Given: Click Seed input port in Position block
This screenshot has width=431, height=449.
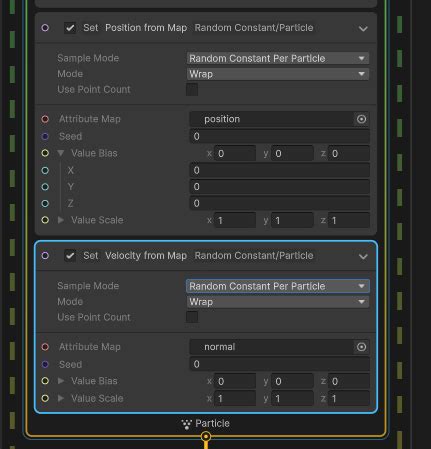Looking at the screenshot, I should click(x=45, y=136).
